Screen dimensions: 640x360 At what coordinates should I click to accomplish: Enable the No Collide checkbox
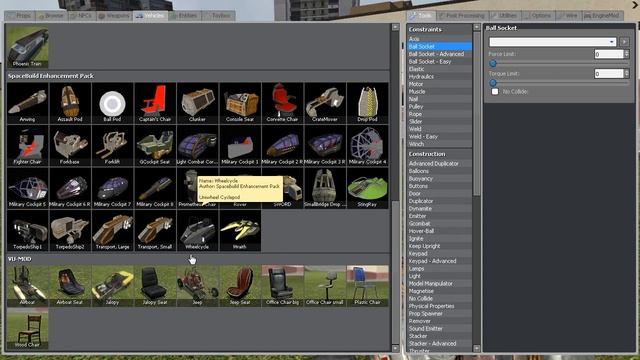click(x=495, y=91)
